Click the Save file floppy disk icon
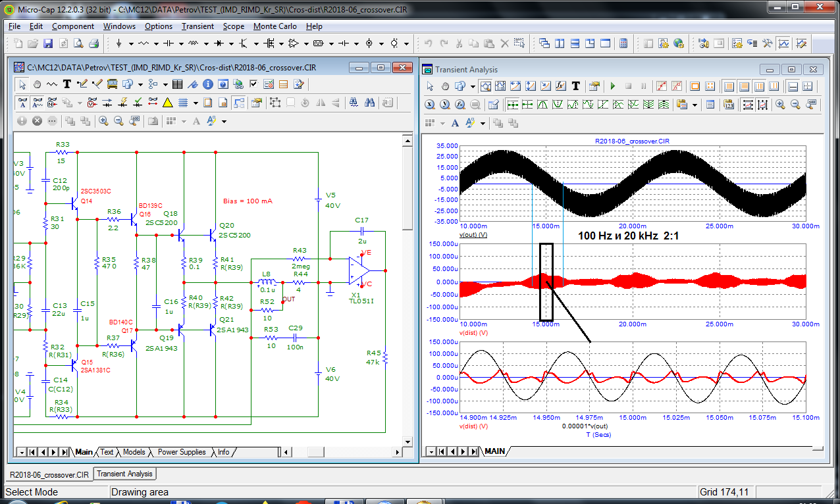The image size is (840, 504). coord(47,44)
